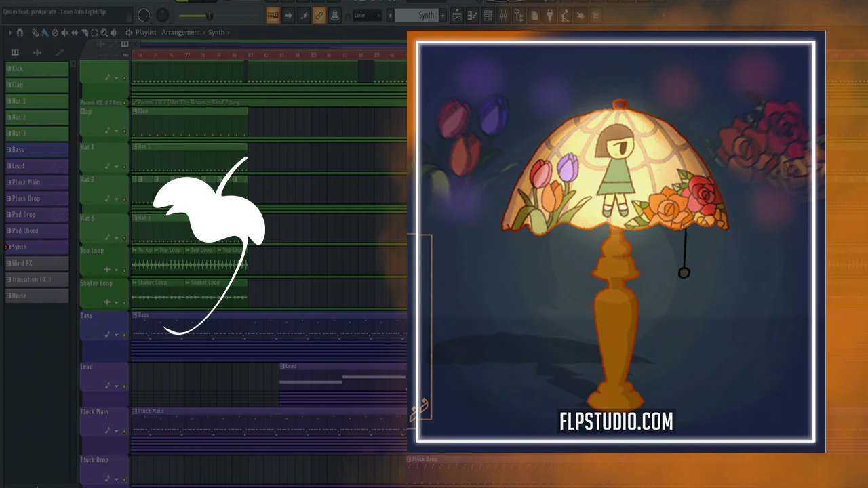Mute the Lead track with its LED
Viewport: 868px width, 488px height.
click(124, 386)
